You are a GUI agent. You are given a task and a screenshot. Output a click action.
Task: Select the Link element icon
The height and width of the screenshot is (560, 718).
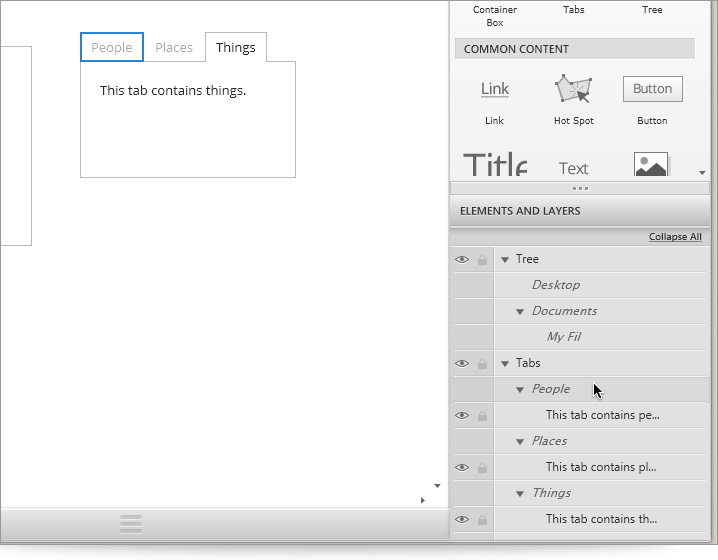pos(495,89)
